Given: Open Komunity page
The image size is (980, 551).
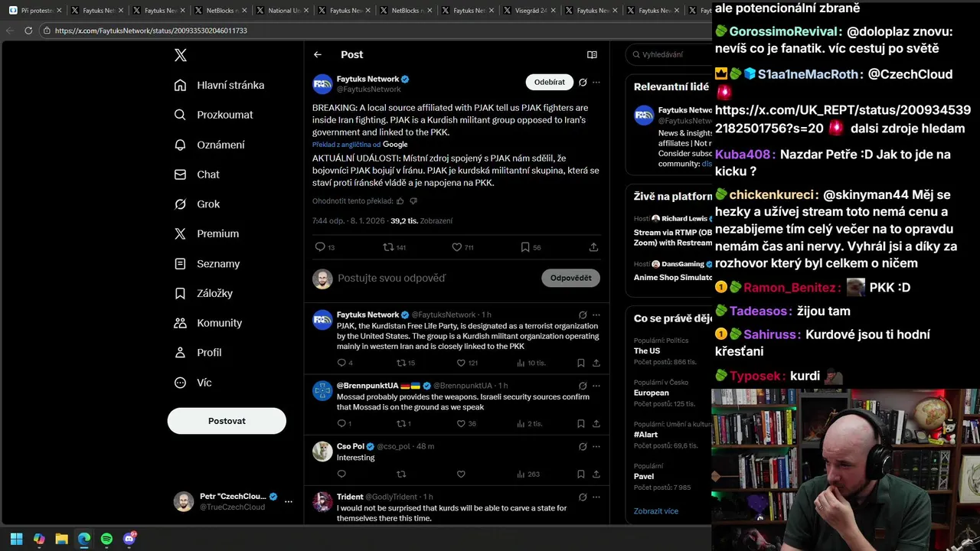Looking at the screenshot, I should point(208,323).
